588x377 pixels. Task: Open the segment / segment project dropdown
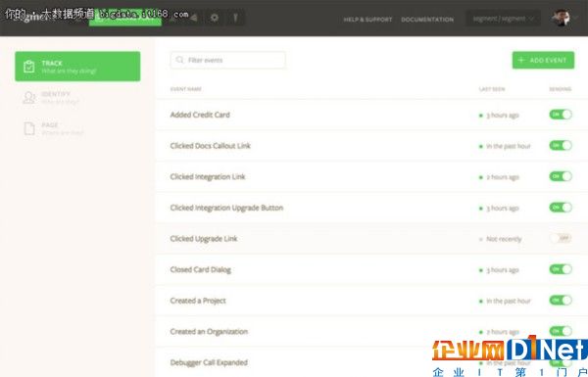pos(503,19)
